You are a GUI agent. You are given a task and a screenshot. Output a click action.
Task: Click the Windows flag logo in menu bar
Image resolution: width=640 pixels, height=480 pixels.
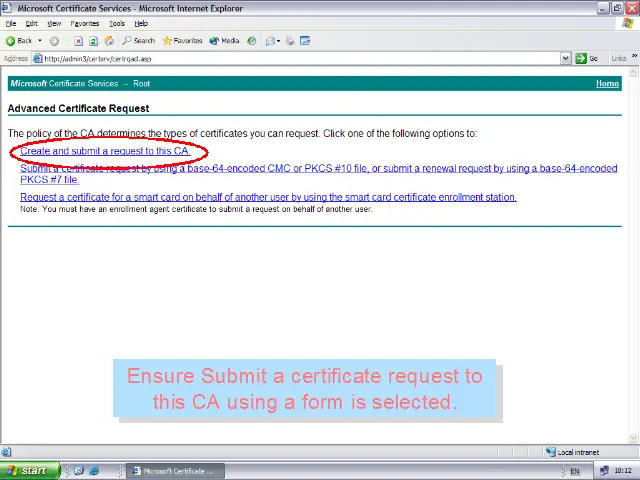(628, 23)
